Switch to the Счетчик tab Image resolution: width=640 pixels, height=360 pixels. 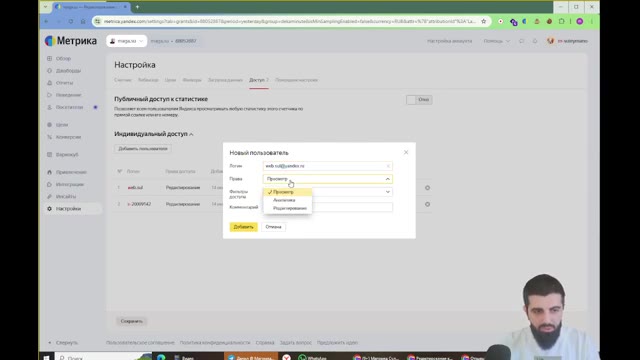pyautogui.click(x=123, y=80)
